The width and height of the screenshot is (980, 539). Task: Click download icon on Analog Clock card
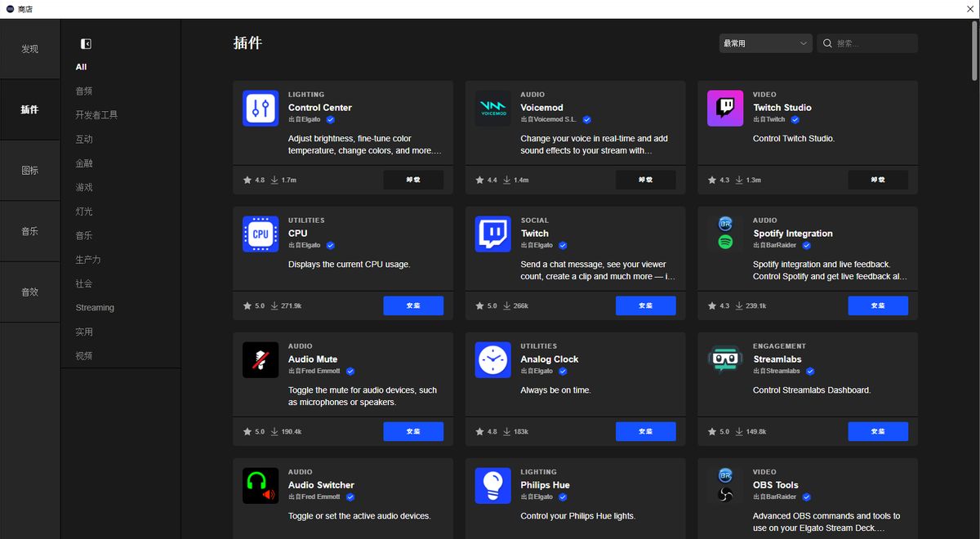(x=507, y=431)
